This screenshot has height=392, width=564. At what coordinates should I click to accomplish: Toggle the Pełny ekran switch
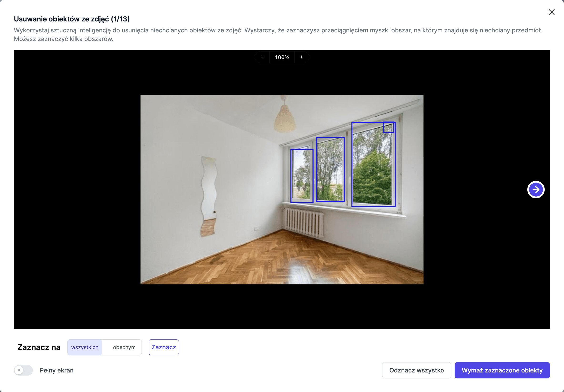[x=23, y=370]
